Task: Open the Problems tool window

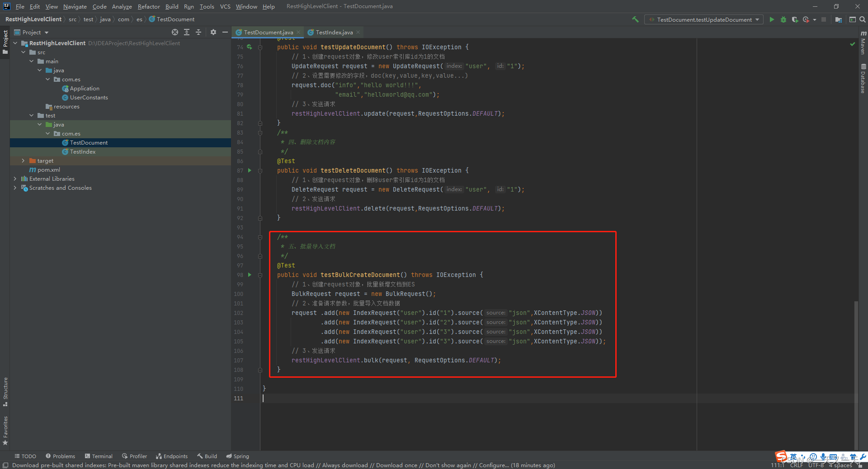Action: pyautogui.click(x=61, y=456)
